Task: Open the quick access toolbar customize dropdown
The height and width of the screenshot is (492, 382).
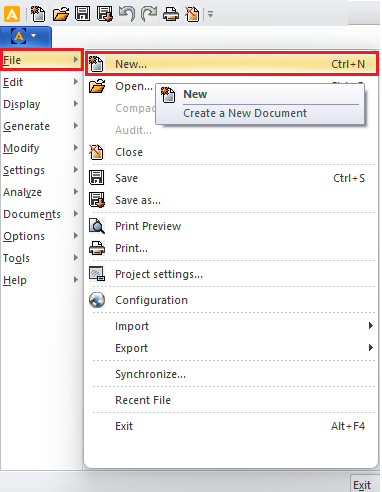Action: tap(210, 14)
